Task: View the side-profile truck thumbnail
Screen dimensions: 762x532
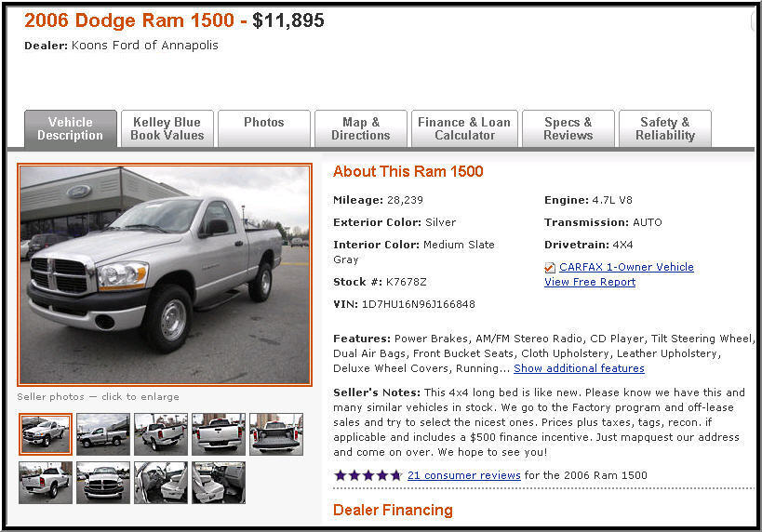Action: (103, 434)
